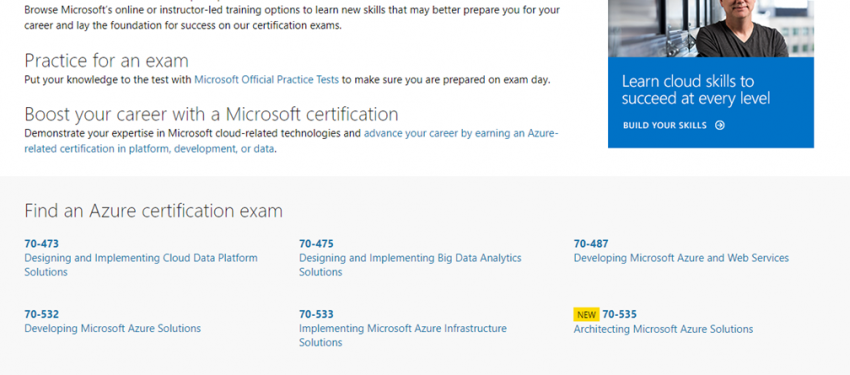Click the Learn cloud skills banner headline
The height and width of the screenshot is (375, 850).
click(x=696, y=90)
